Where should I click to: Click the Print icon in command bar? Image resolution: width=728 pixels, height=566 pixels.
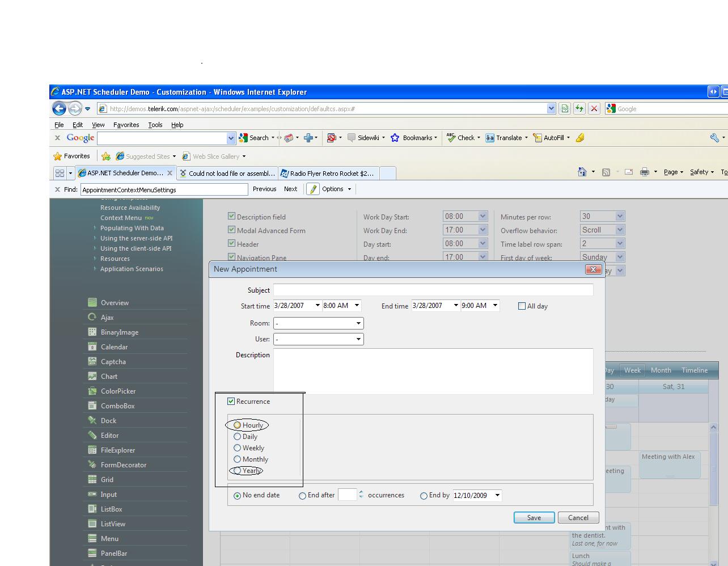645,172
